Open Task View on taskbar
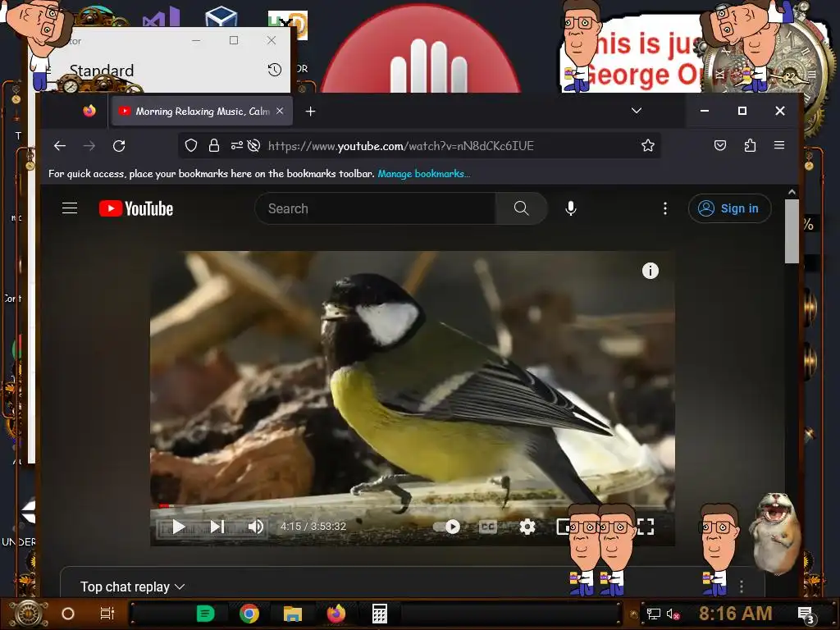 coord(107,614)
